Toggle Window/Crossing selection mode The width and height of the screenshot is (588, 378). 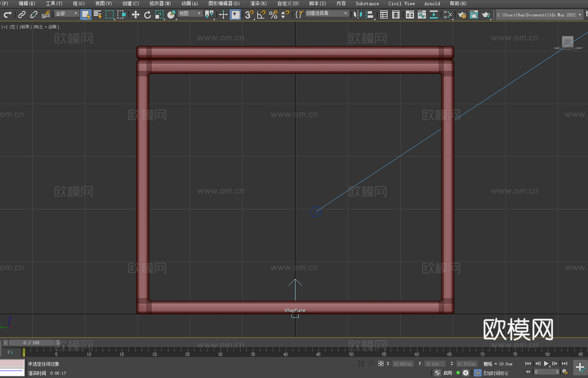pos(122,14)
